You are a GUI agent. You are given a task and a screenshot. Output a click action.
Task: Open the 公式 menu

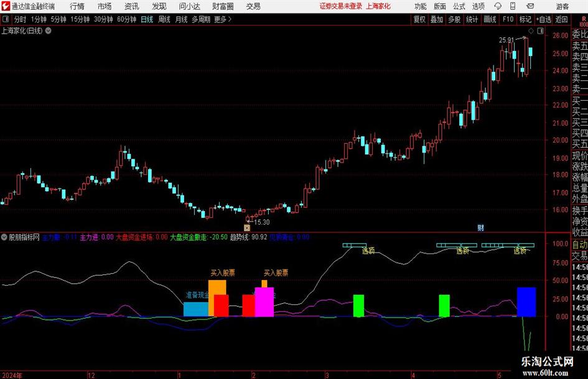tap(459, 6)
